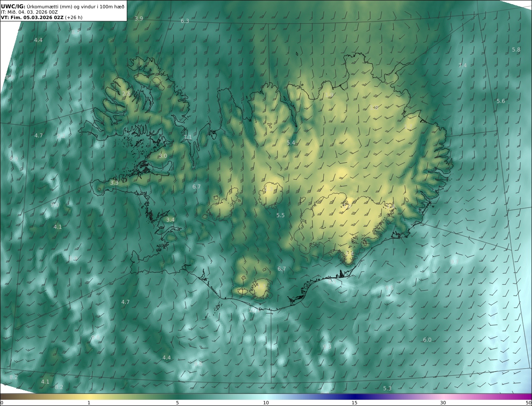Click the 5.8 value label
Screen dimensions: 532x406
point(516,49)
